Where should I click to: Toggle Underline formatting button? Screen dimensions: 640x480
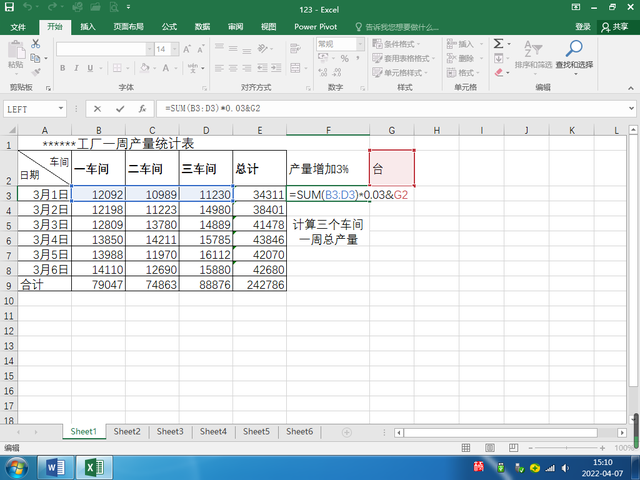coord(90,68)
